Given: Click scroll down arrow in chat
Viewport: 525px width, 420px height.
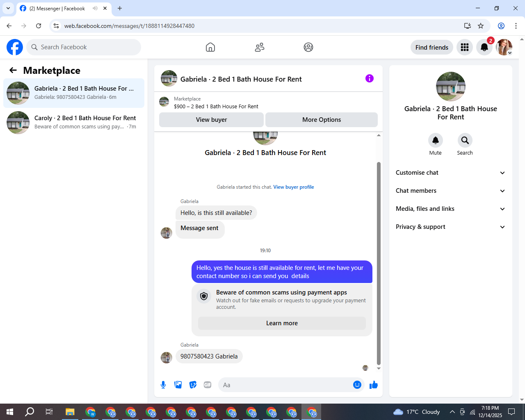Looking at the screenshot, I should coord(379,368).
